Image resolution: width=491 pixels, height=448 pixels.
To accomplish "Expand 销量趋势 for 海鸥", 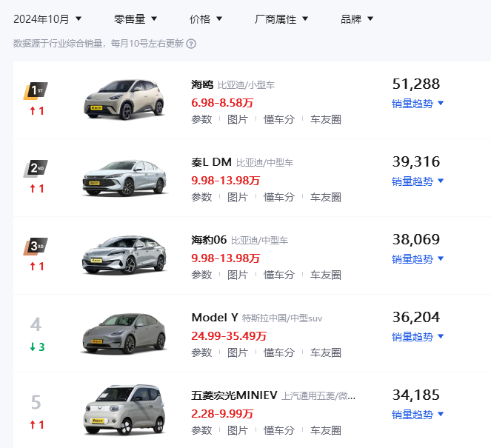I will pyautogui.click(x=418, y=104).
